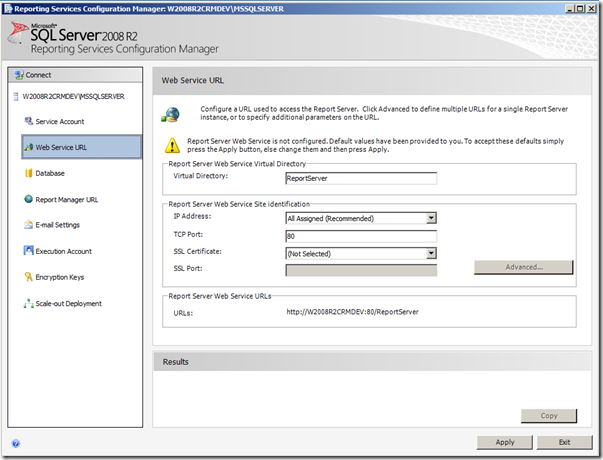Select the W2008R2CRMDEV\MSSQLSERVER instance node
Image resolution: width=603 pixels, height=460 pixels.
(73, 97)
